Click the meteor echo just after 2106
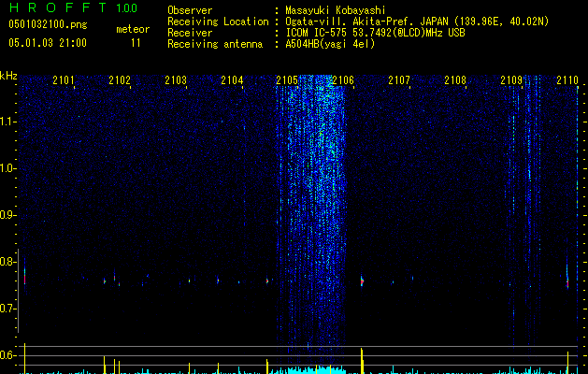Image resolution: width=588 pixels, height=374 pixels. (362, 281)
